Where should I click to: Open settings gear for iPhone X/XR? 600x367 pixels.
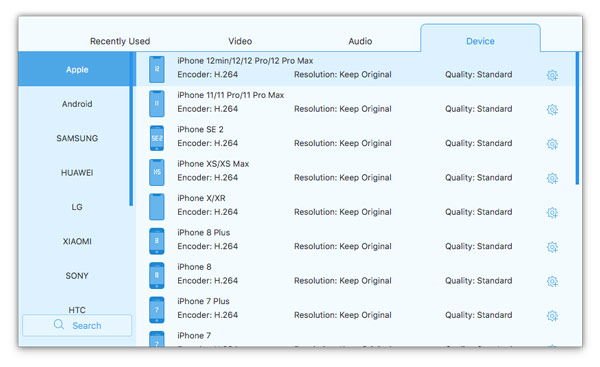tap(552, 212)
